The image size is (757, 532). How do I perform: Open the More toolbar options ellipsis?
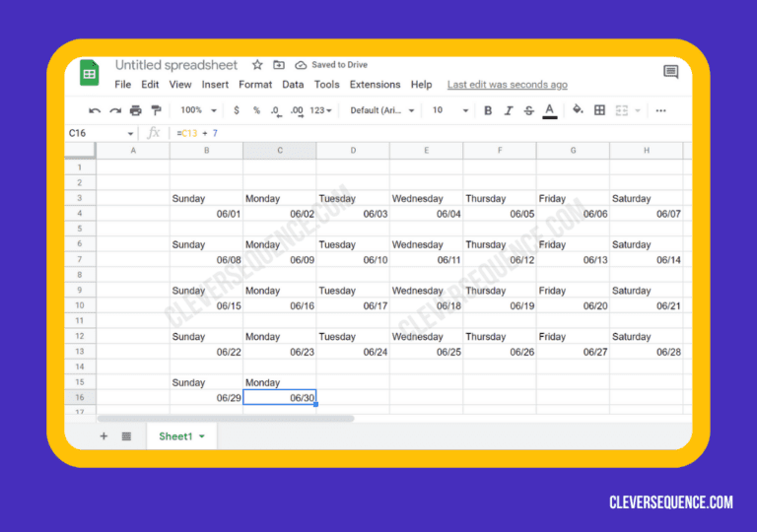[661, 111]
